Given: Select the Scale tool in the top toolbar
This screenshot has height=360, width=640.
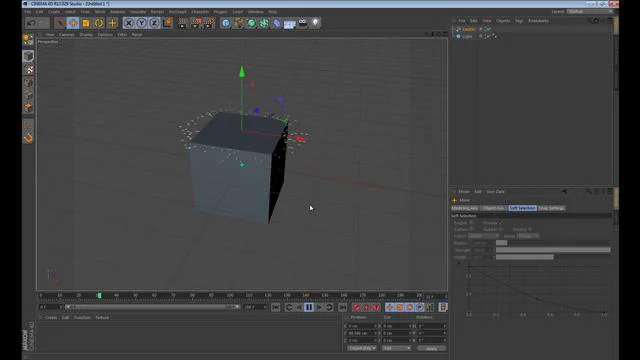Looking at the screenshot, I should click(86, 23).
